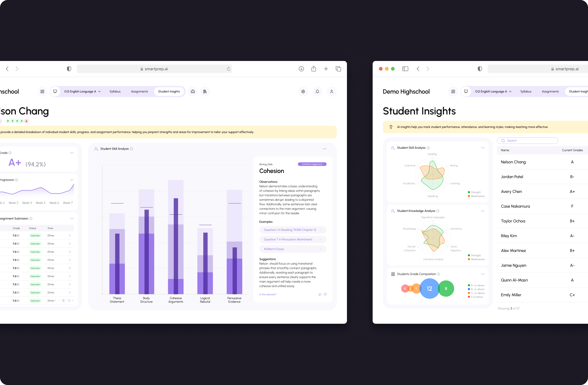Open Emily Miller's row in the student list
The image size is (588, 385).
click(542, 295)
